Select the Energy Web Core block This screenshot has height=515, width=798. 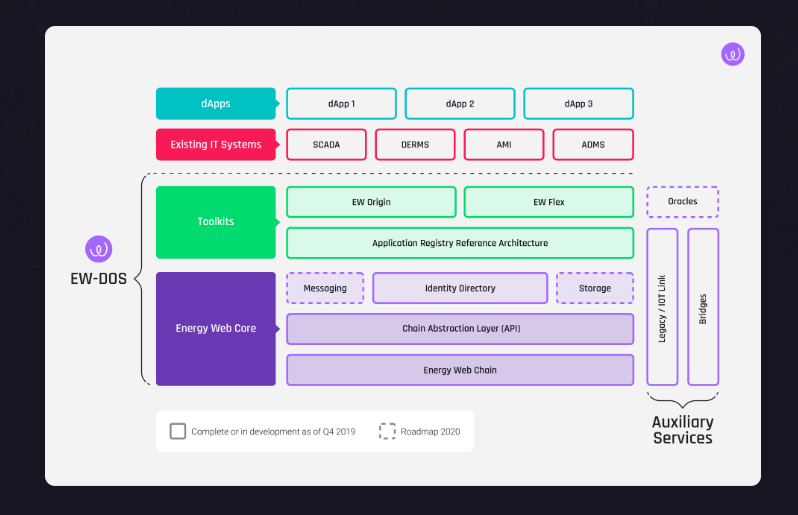tap(216, 329)
